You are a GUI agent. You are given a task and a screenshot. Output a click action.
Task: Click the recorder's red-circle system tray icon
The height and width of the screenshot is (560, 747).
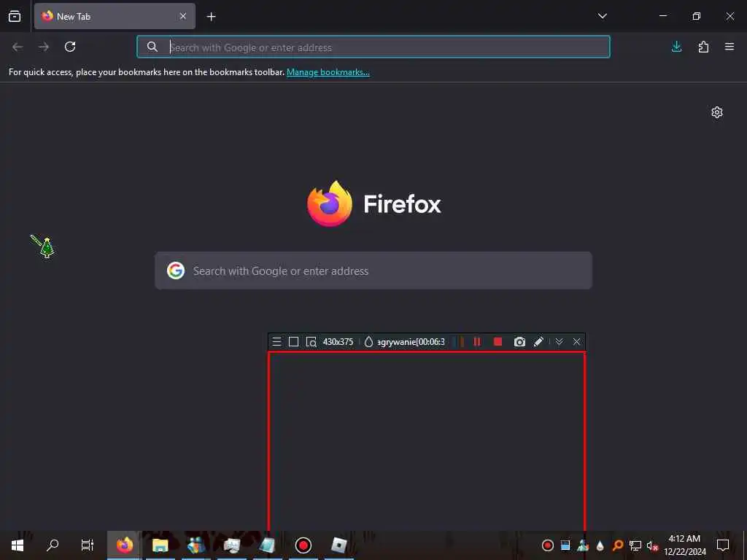point(548,545)
